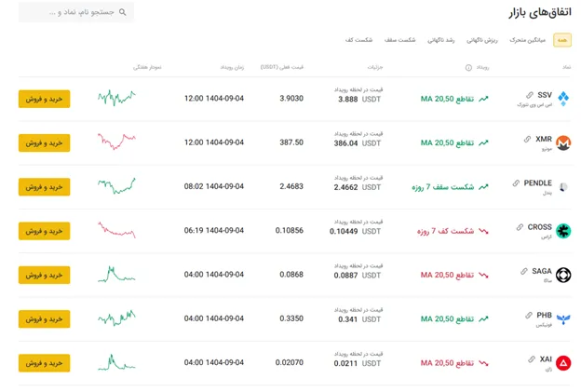Screen dimensions: 581x392
Task: Click خرید و فروش button for XAI
Action: pos(44,363)
